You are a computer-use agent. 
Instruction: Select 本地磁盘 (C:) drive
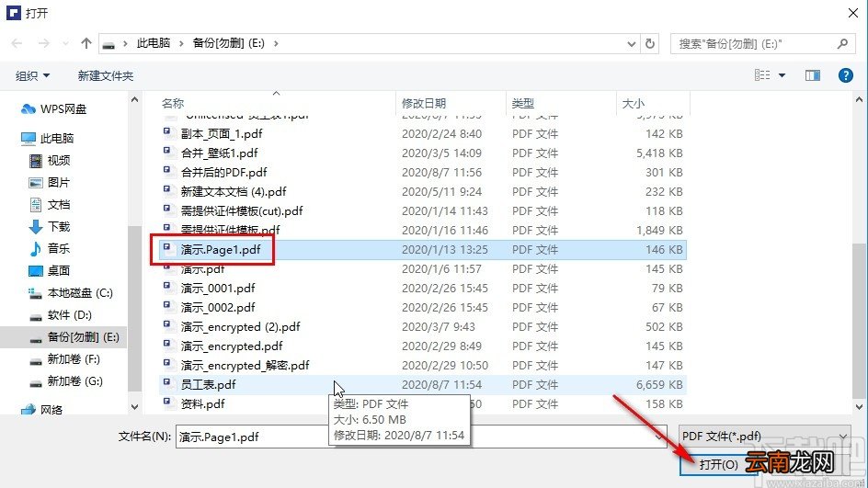pos(70,292)
